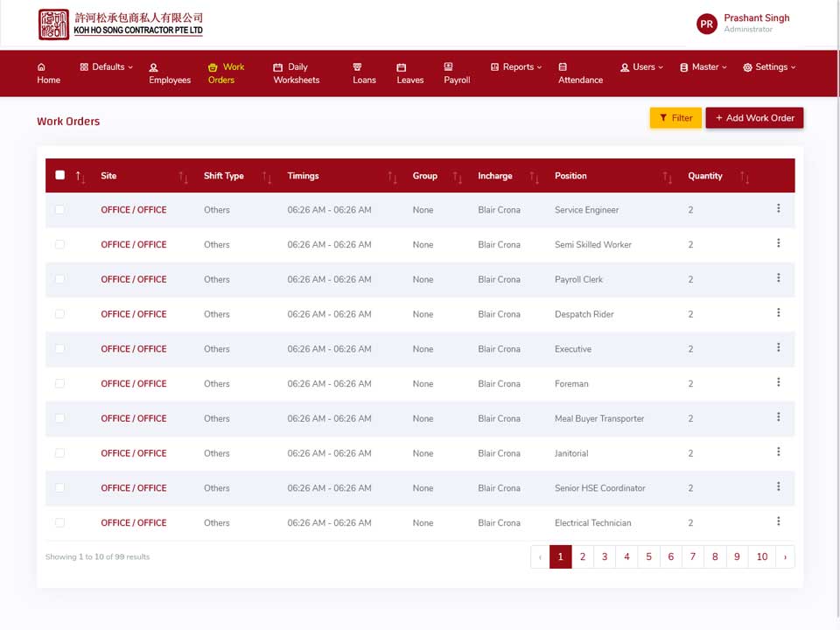
Task: Click the Site column sort arrows
Action: pos(183,177)
